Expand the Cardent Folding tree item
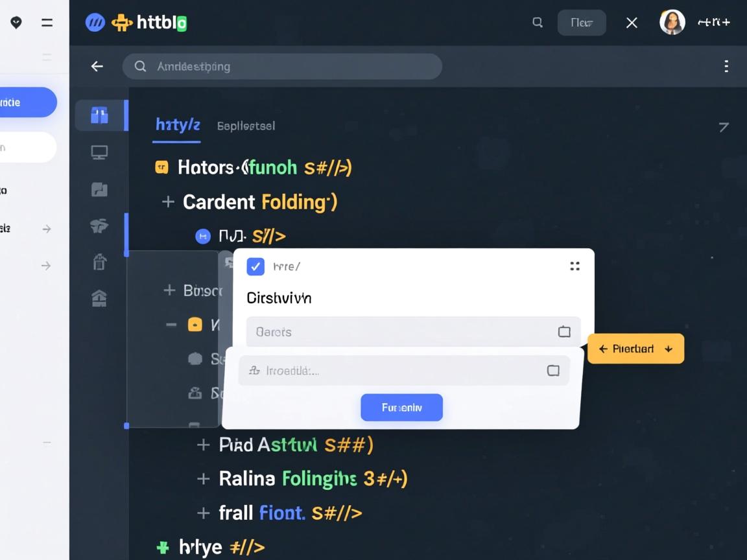 pyautogui.click(x=168, y=202)
